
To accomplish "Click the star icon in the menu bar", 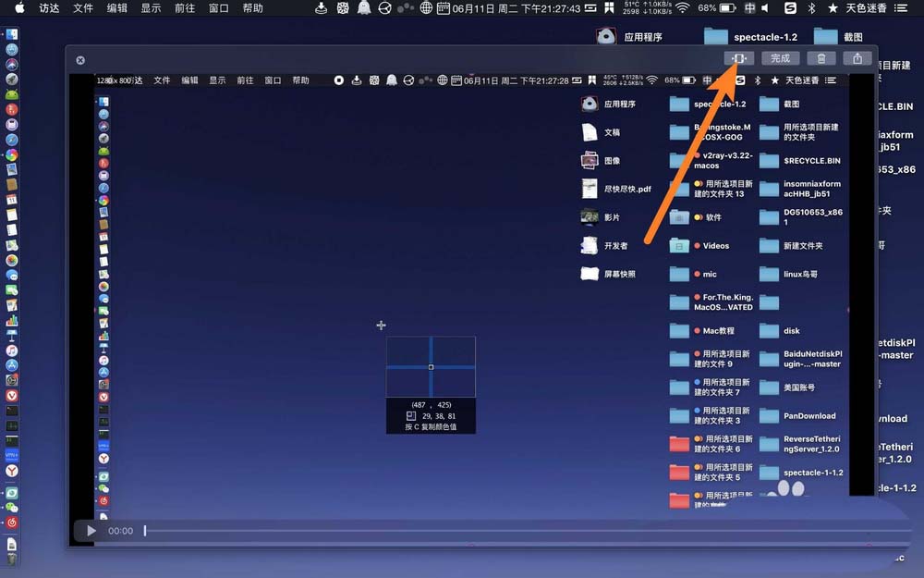I will click(x=833, y=8).
